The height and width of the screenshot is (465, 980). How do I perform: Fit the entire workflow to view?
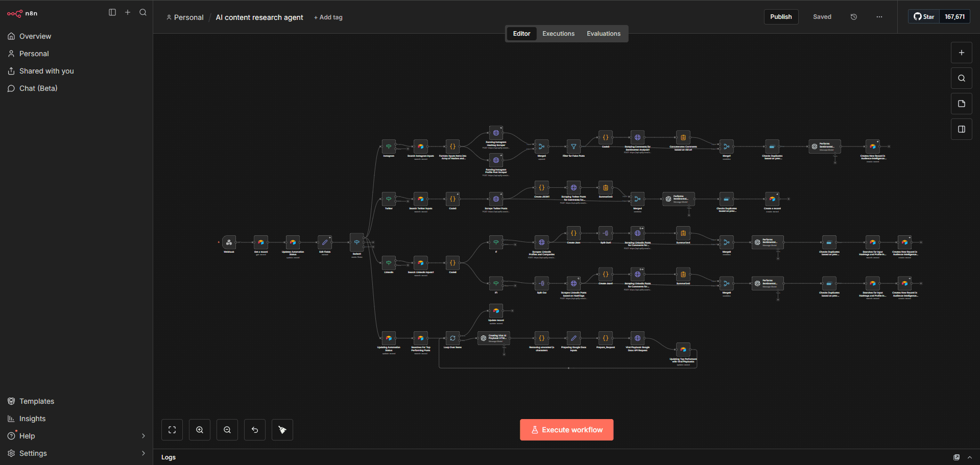point(172,429)
